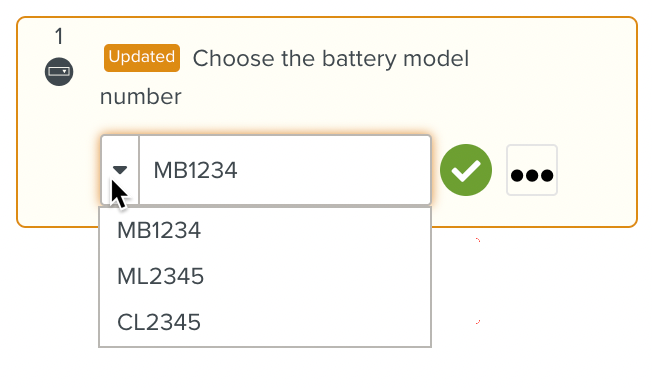652x388 pixels.
Task: Click the dropdown step-type icon below number 1
Action: click(x=59, y=72)
